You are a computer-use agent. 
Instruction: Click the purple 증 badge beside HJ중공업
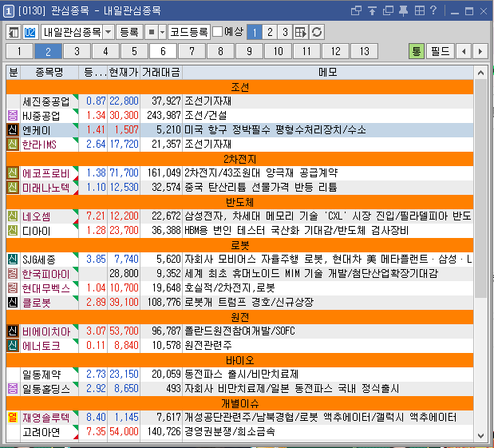pos(12,115)
